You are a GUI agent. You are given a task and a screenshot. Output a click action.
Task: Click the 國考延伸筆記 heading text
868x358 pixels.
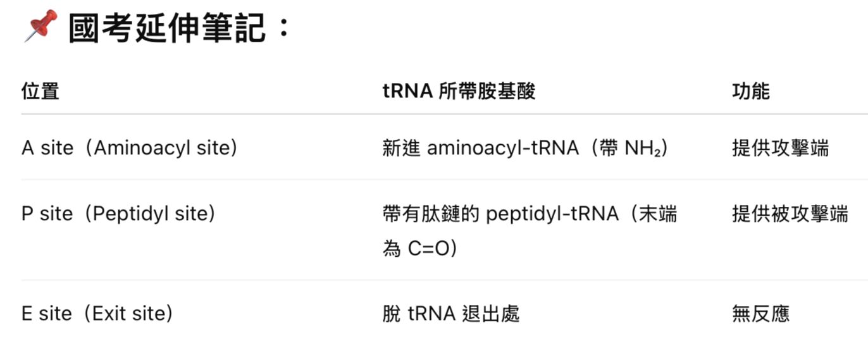tap(167, 28)
